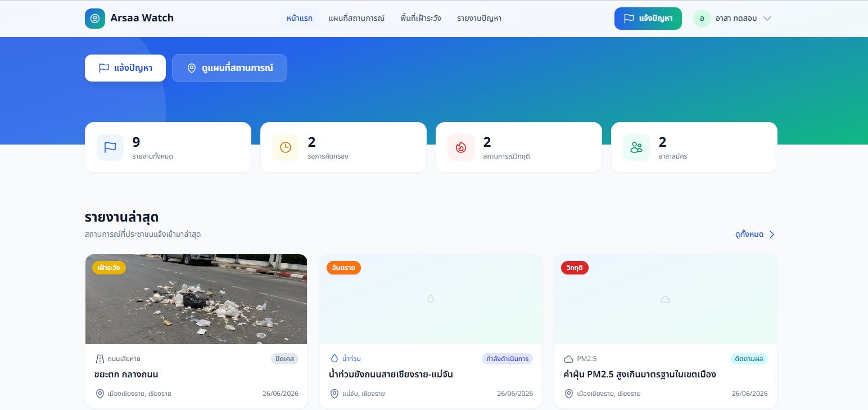This screenshot has height=410, width=868.
Task: Click the Arsaa Watch logo icon
Action: 95,19
